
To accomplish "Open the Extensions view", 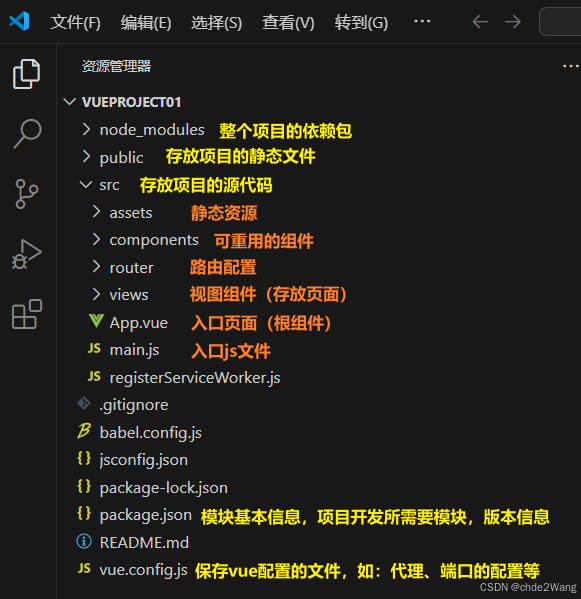I will [27, 314].
